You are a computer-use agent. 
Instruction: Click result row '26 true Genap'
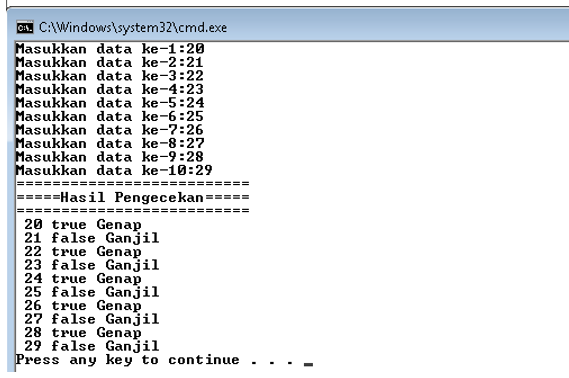pyautogui.click(x=83, y=305)
